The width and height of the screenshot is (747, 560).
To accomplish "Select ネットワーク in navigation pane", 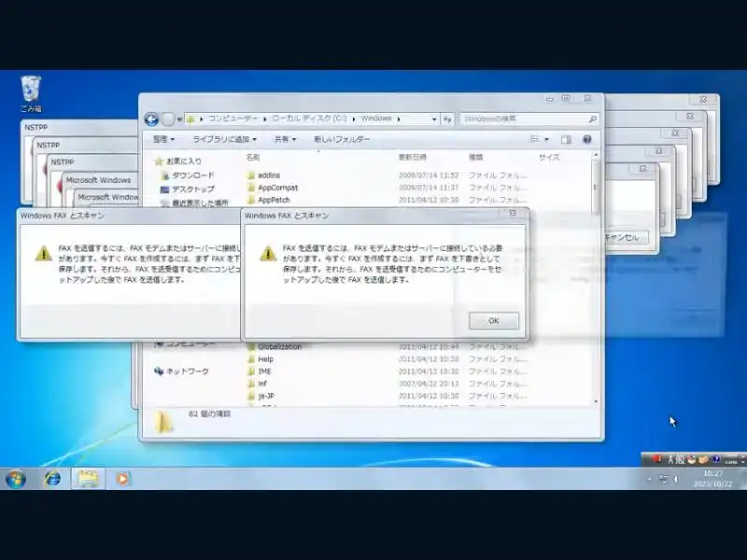I will click(182, 371).
